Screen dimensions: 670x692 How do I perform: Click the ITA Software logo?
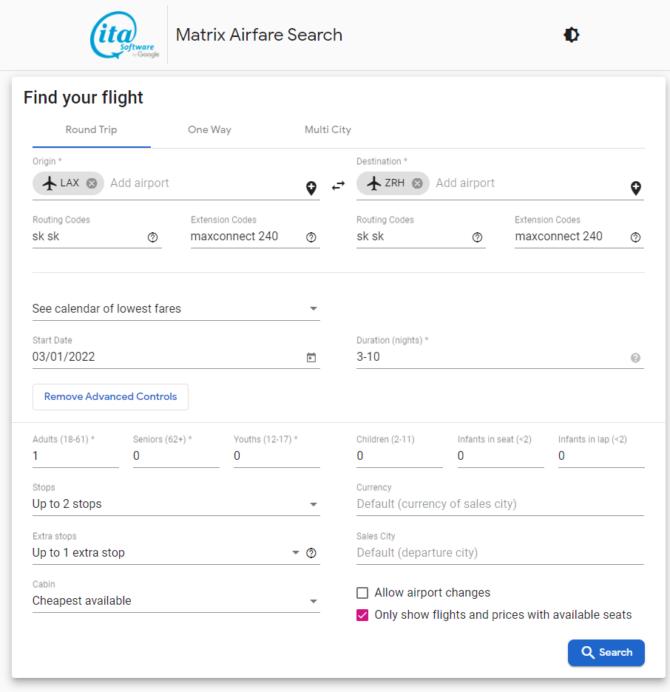pos(124,35)
